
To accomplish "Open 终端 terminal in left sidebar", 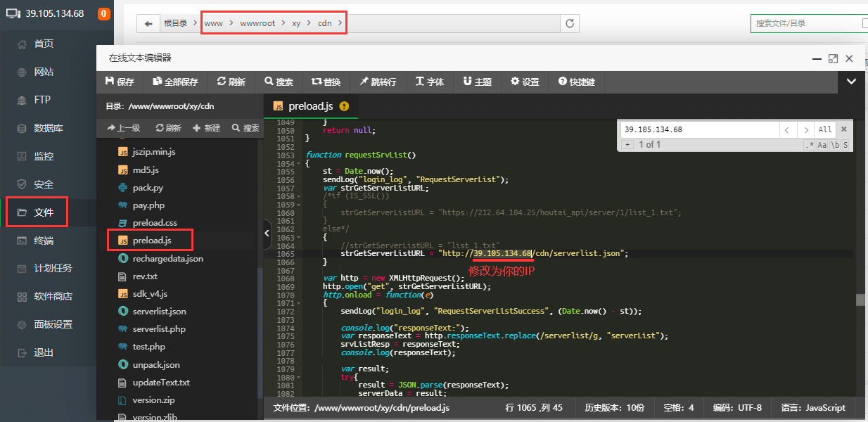I will 44,241.
